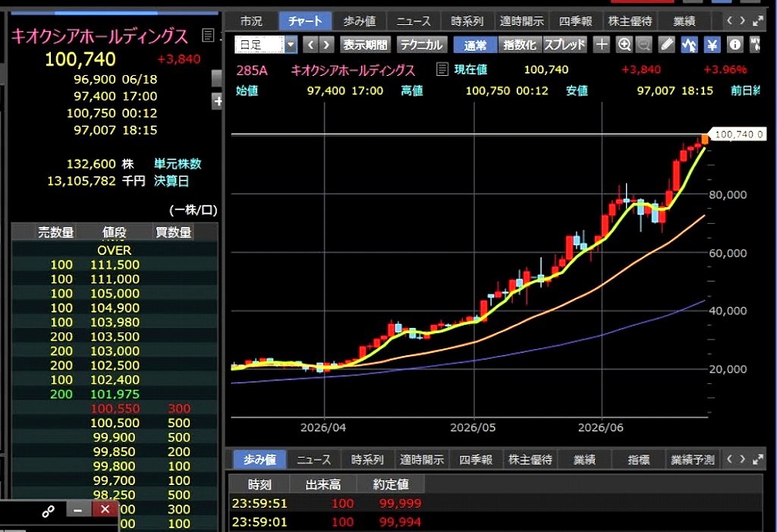Click the 時刻 column header in tick list
777x532 pixels.
point(260,484)
